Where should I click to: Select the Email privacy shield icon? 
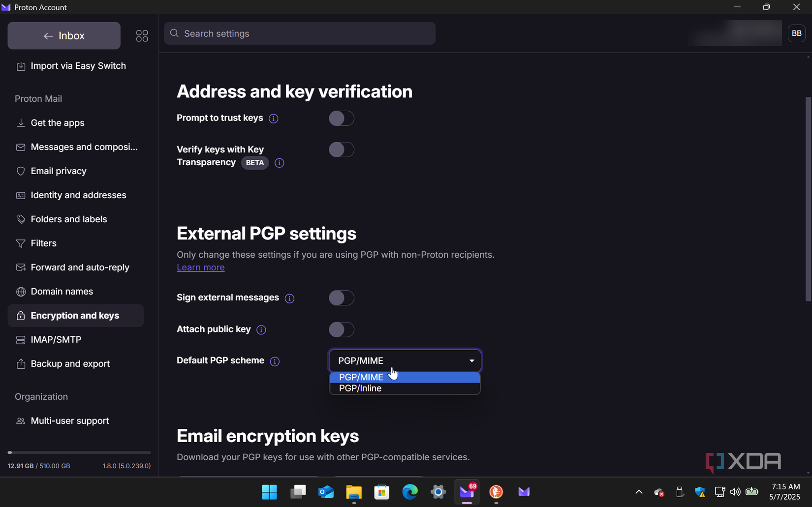coord(21,171)
